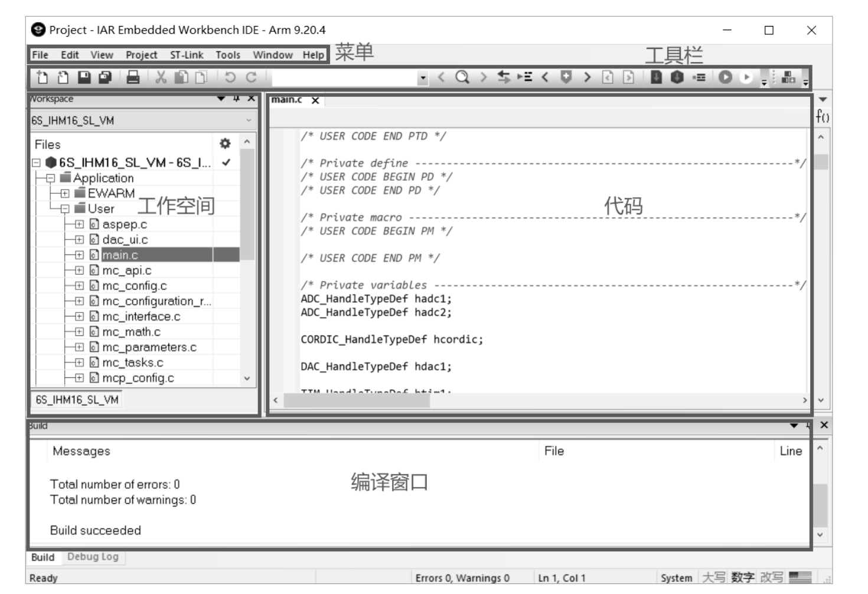Find previous match arrow left of magnifier
Image resolution: width=868 pixels, height=594 pixels.
coord(441,77)
